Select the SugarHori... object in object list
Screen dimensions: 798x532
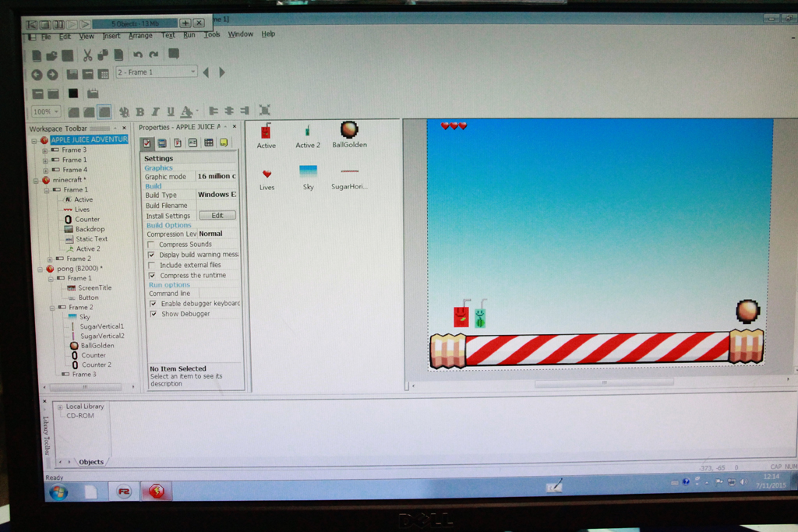pyautogui.click(x=349, y=179)
